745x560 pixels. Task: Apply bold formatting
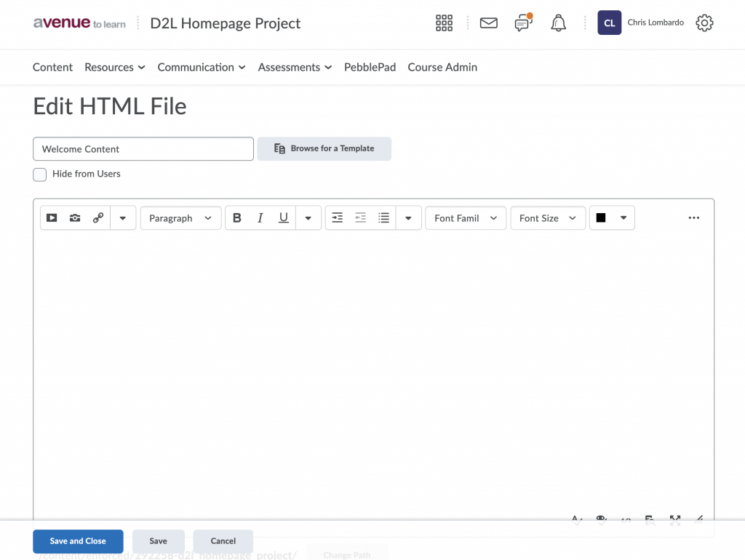236,217
